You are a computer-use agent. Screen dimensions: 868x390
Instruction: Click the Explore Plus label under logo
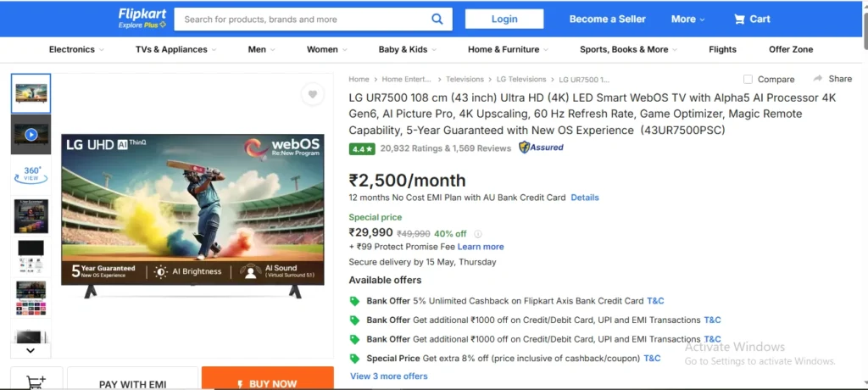(x=142, y=25)
